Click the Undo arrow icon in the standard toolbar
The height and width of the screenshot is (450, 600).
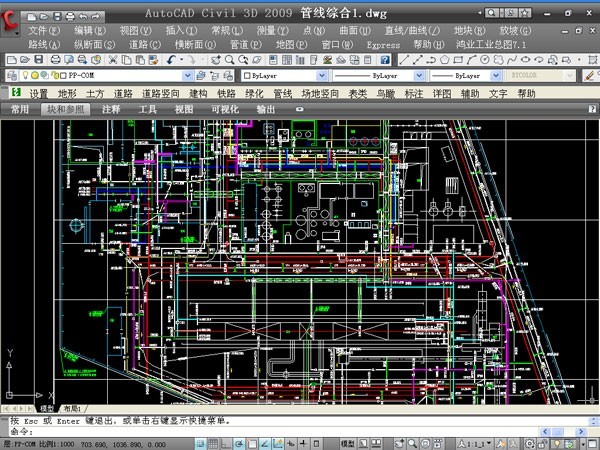coord(171,60)
